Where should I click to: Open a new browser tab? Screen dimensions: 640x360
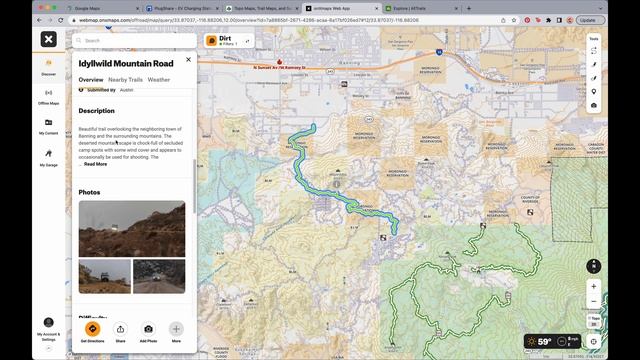tap(469, 8)
